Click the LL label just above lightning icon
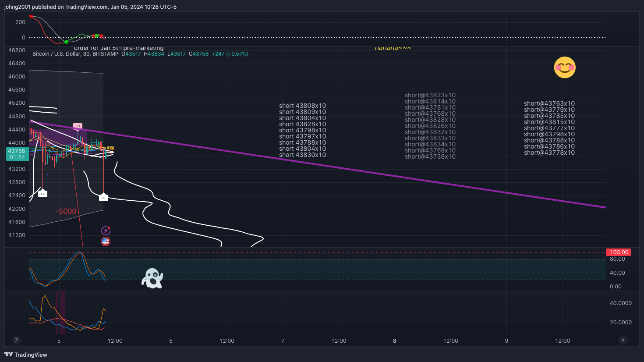 (103, 198)
